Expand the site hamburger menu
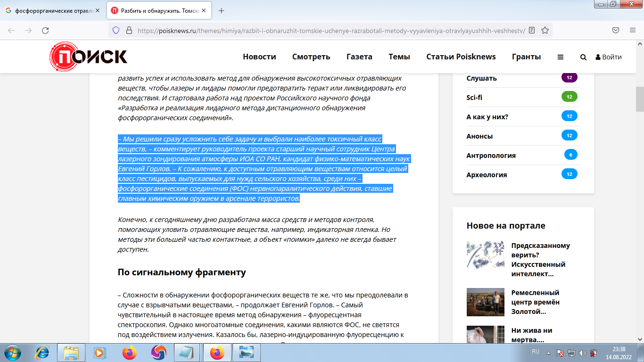The height and width of the screenshot is (362, 644). coord(561,57)
